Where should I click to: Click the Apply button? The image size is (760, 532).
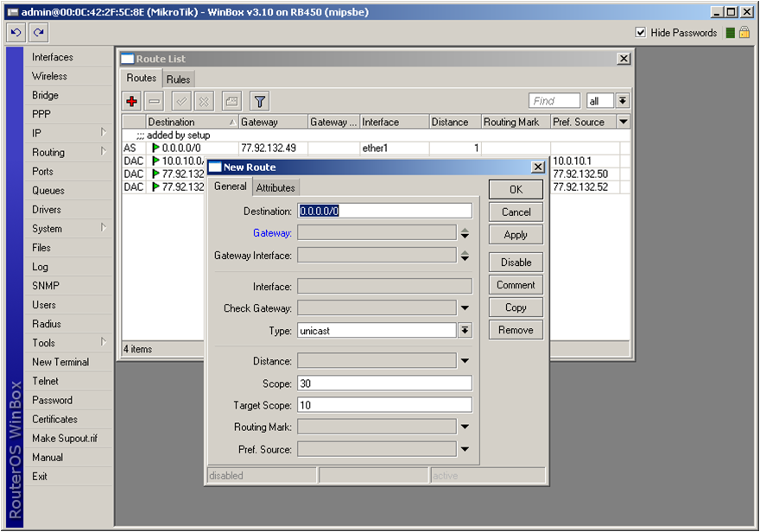coord(516,235)
